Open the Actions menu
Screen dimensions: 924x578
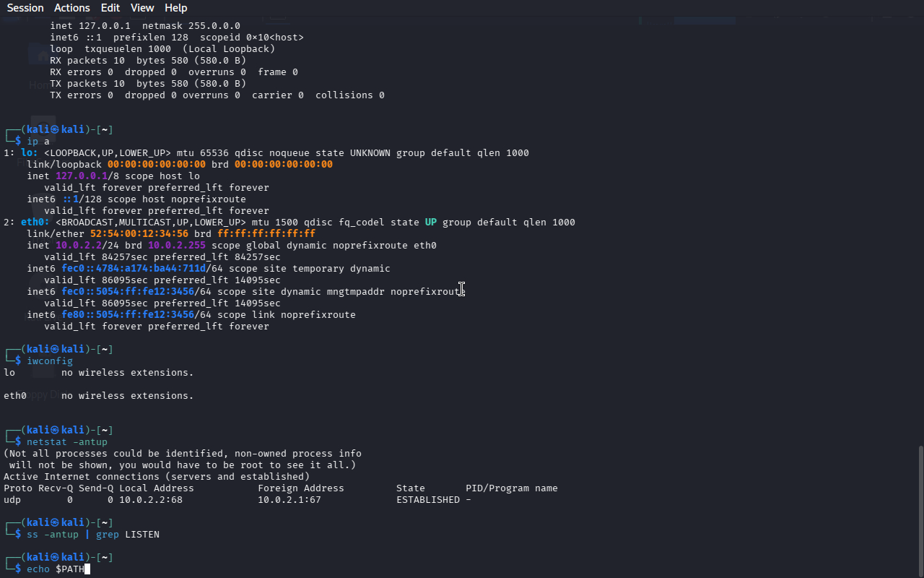[72, 8]
